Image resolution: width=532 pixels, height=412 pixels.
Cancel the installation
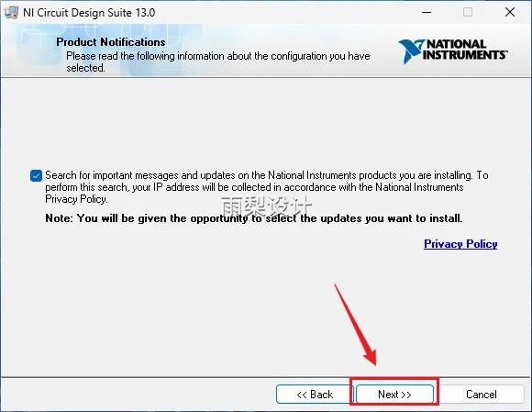pos(482,394)
